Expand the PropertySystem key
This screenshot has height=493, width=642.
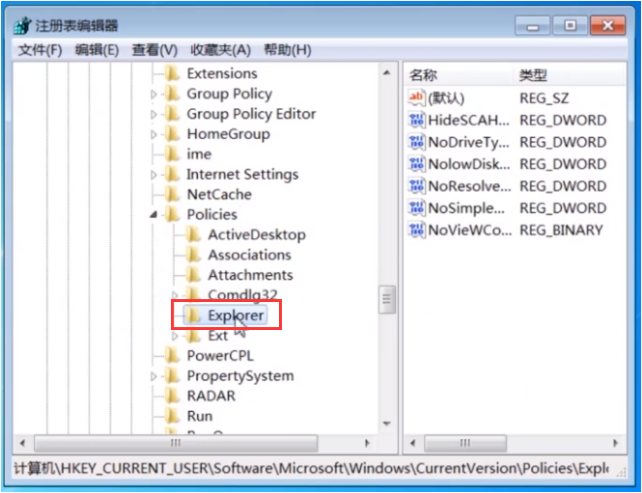click(x=154, y=377)
